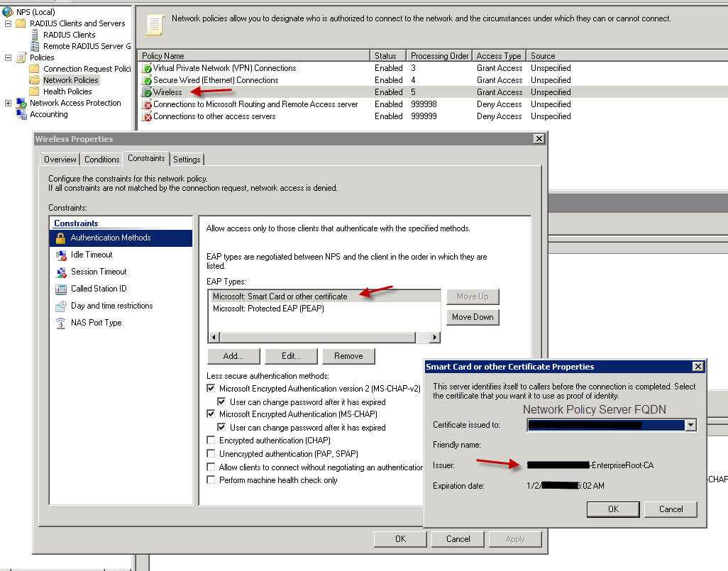The image size is (728, 571).
Task: Enable Unencrypted authentication (PAP, SPAP)
Action: click(211, 453)
